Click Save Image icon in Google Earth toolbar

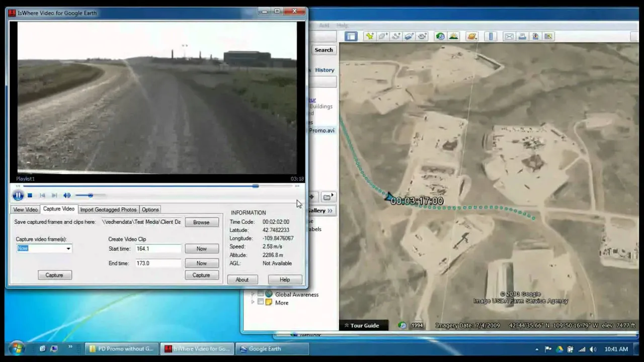535,36
